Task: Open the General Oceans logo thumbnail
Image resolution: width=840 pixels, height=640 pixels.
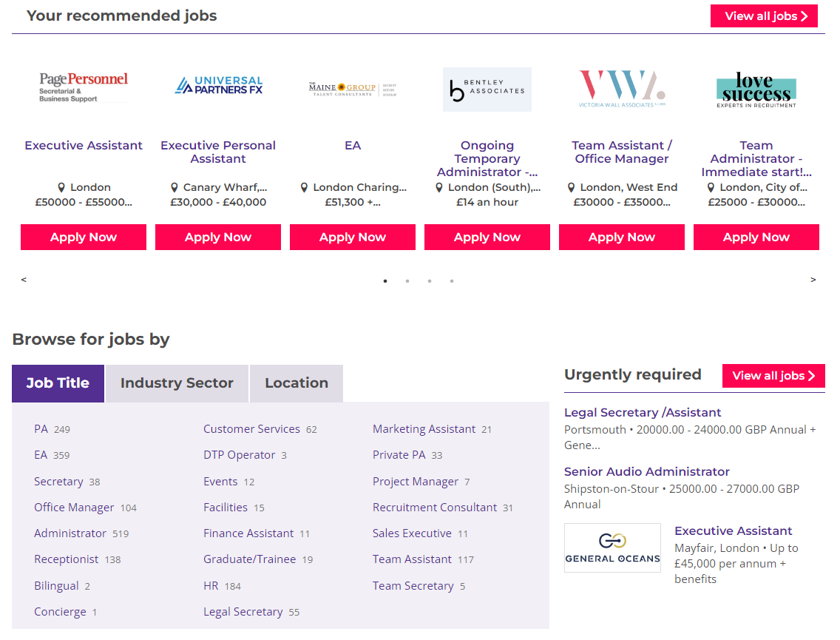Action: click(612, 548)
